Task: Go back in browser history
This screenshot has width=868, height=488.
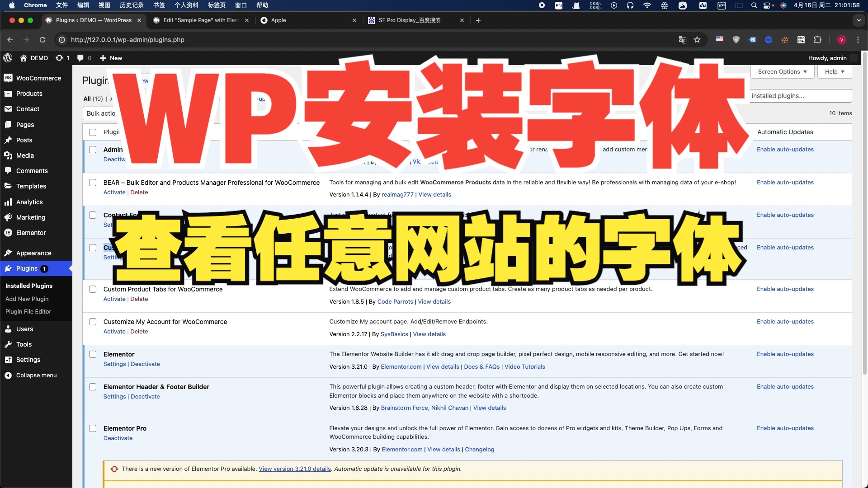Action: tap(10, 40)
